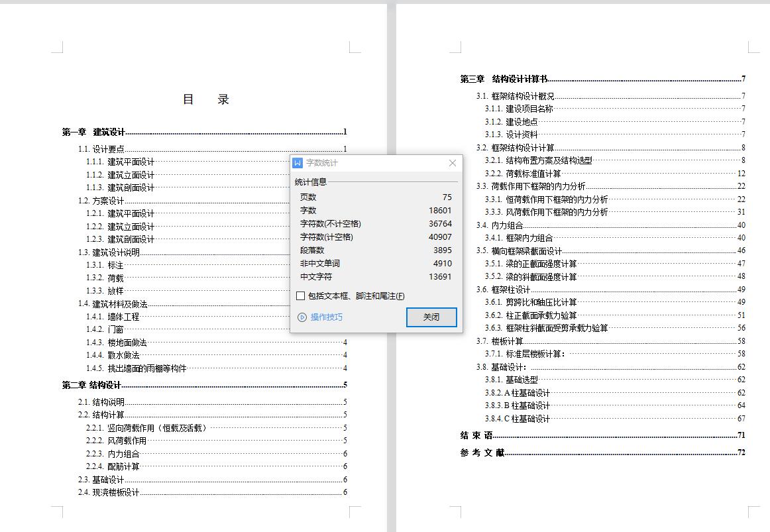This screenshot has width=770, height=532.
Task: Go to 3.8.2. A柱基础设计 entry
Action: [615, 393]
